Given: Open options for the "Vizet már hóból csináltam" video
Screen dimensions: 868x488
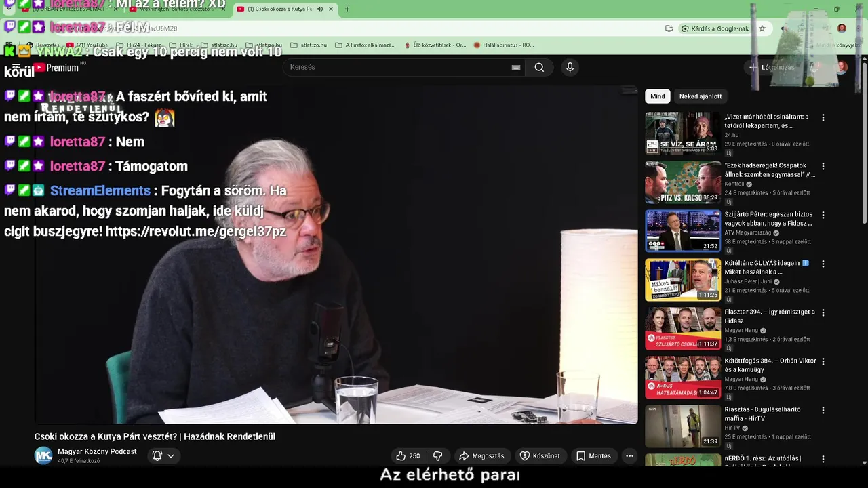Looking at the screenshot, I should (823, 117).
